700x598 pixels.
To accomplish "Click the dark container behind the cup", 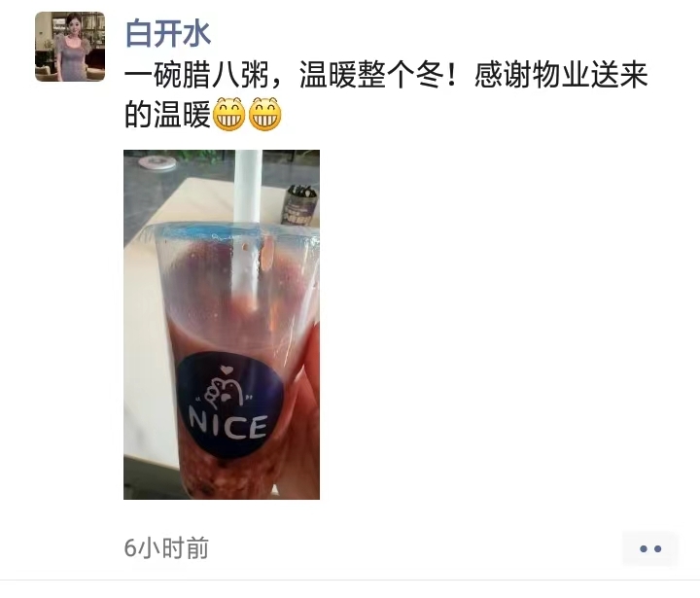I will 299,204.
